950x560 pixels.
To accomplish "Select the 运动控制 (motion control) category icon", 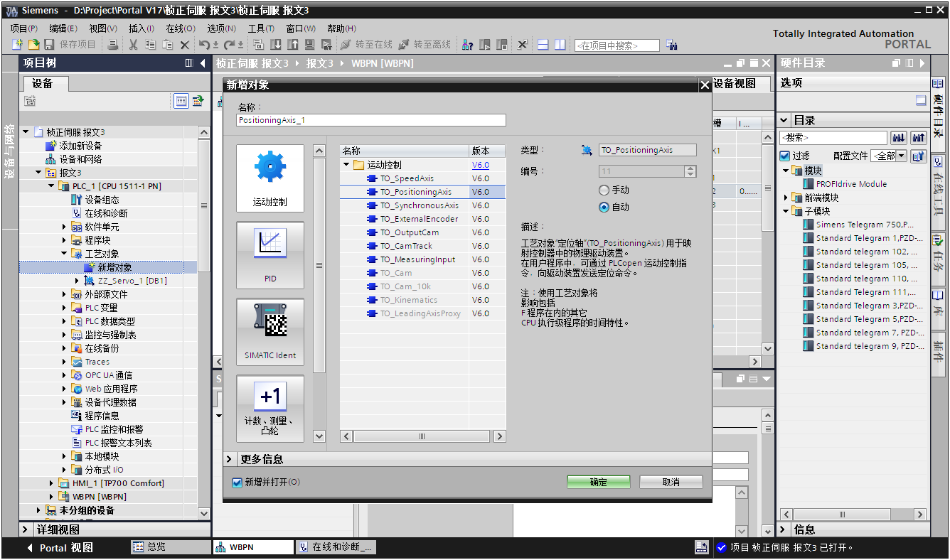I will 270,178.
